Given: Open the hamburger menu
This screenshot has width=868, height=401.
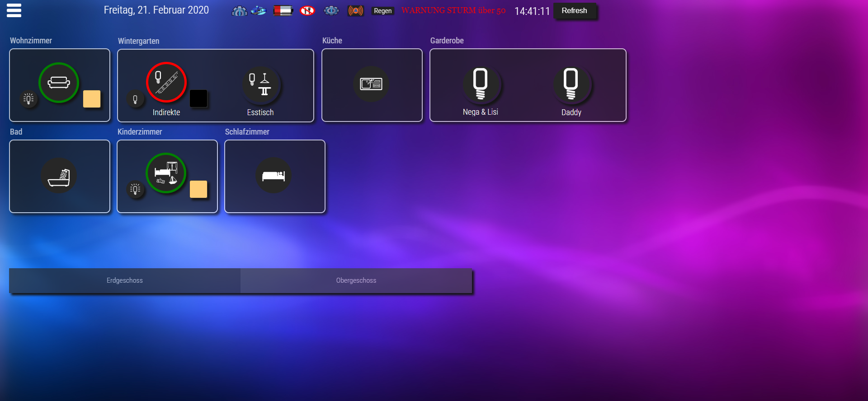Looking at the screenshot, I should coord(14,10).
